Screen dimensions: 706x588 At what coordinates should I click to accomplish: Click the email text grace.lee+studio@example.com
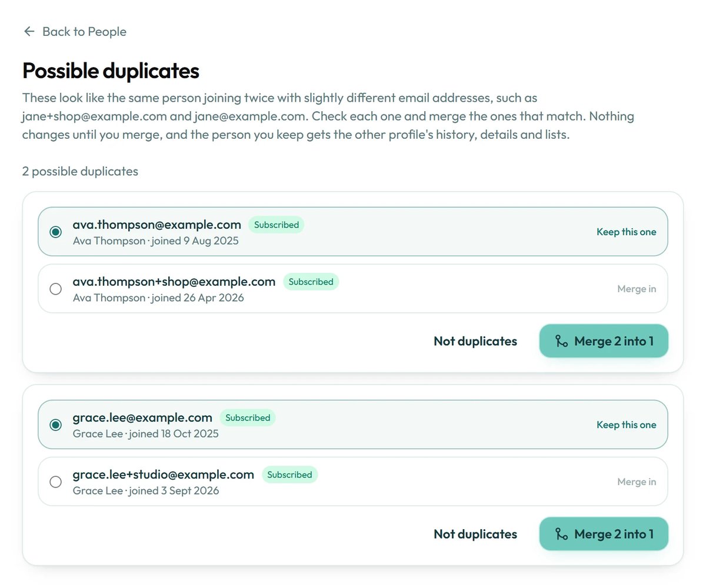tap(164, 475)
